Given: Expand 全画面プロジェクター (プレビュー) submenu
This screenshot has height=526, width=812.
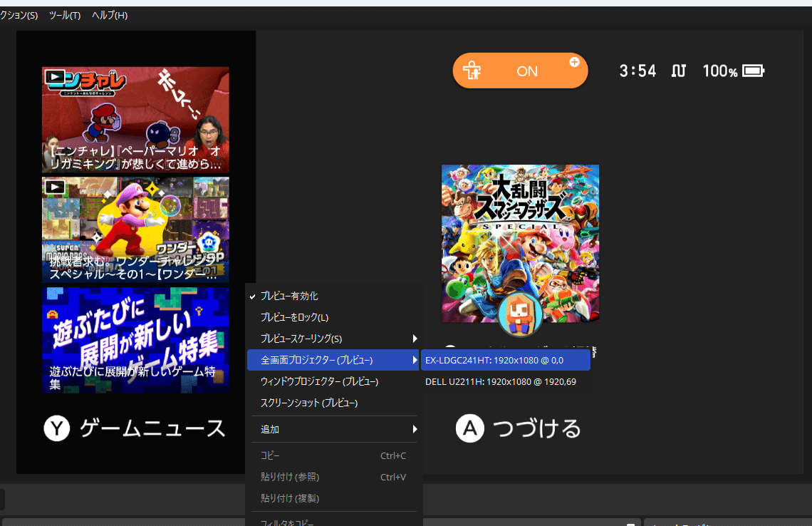Looking at the screenshot, I should point(333,360).
